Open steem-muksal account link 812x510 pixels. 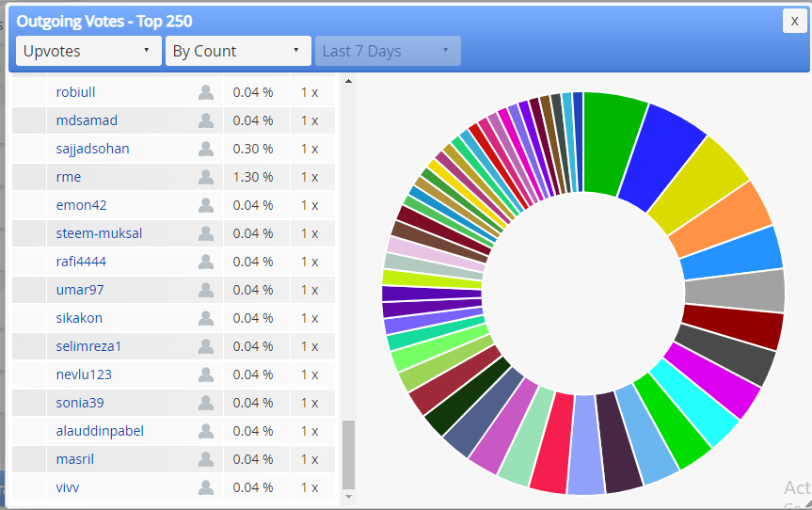(99, 233)
